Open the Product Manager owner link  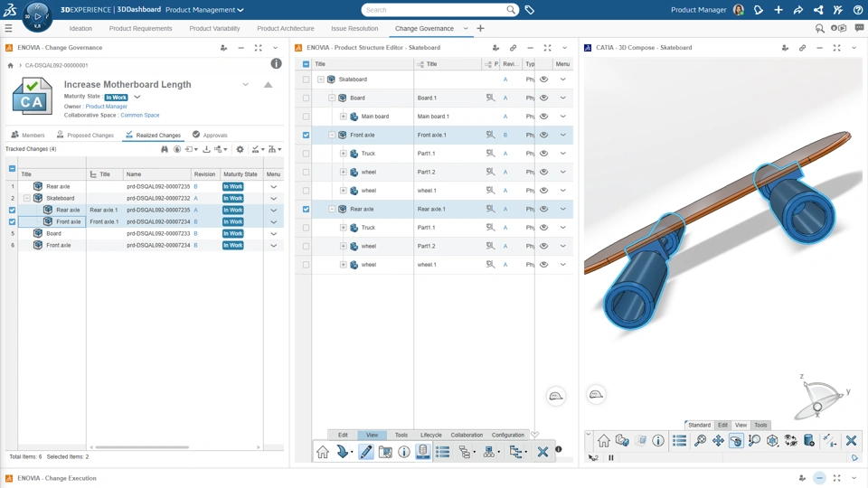(107, 107)
